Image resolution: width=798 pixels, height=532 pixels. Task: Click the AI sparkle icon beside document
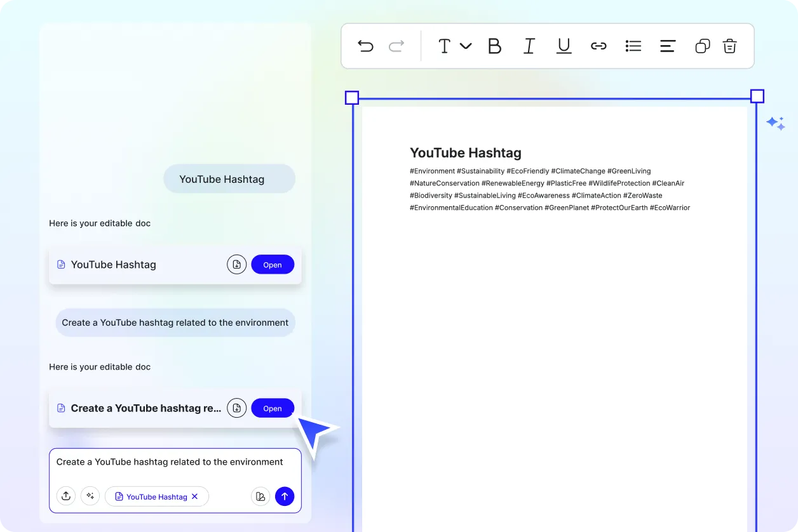click(775, 123)
